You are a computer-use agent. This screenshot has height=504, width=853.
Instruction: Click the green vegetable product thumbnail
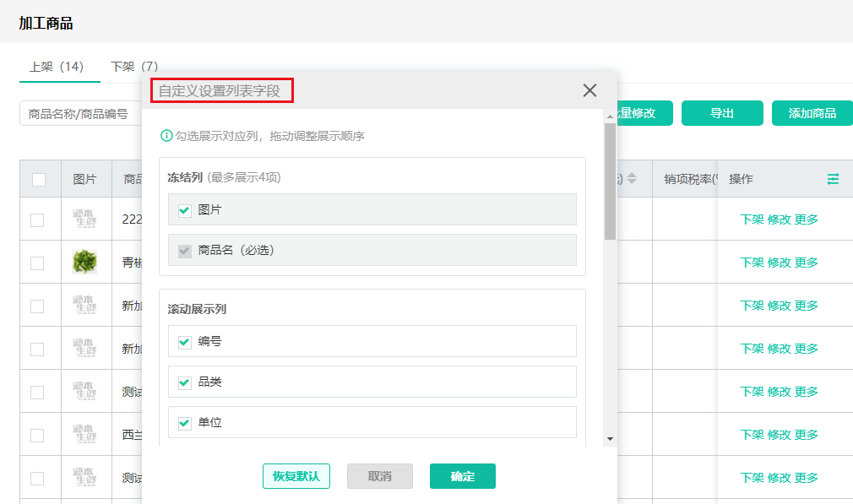coord(85,262)
